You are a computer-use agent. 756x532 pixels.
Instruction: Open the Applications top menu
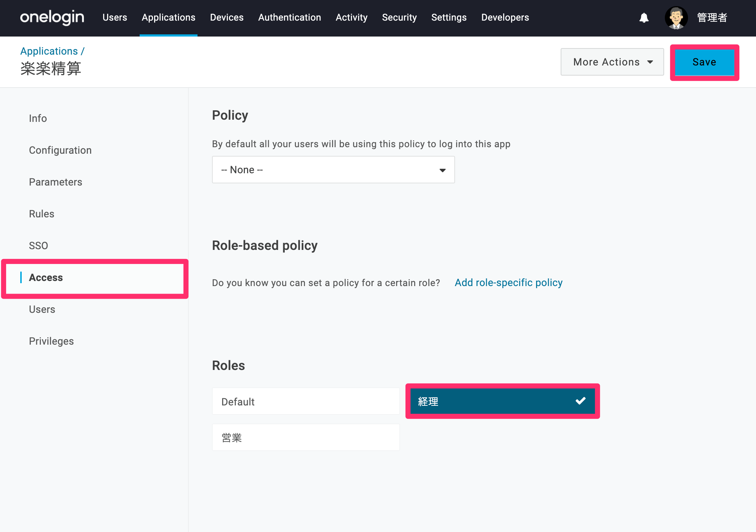point(169,17)
